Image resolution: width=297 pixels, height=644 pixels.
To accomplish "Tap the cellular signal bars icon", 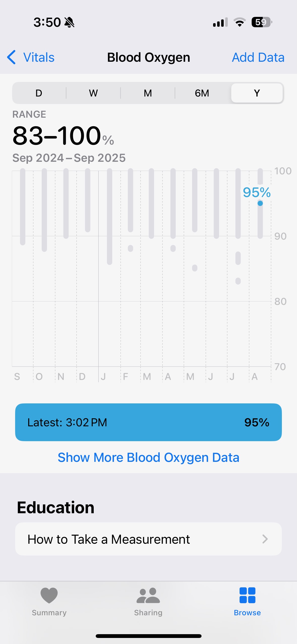I will point(220,22).
